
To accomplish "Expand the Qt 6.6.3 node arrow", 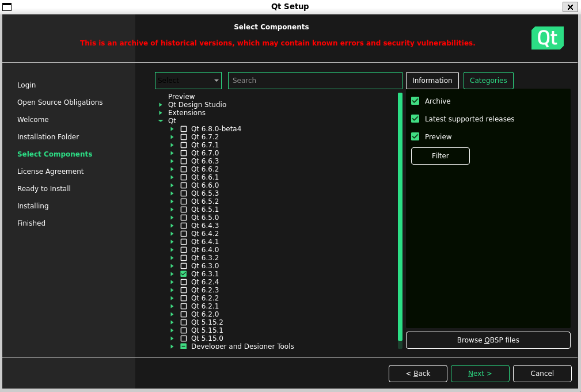I will (172, 161).
